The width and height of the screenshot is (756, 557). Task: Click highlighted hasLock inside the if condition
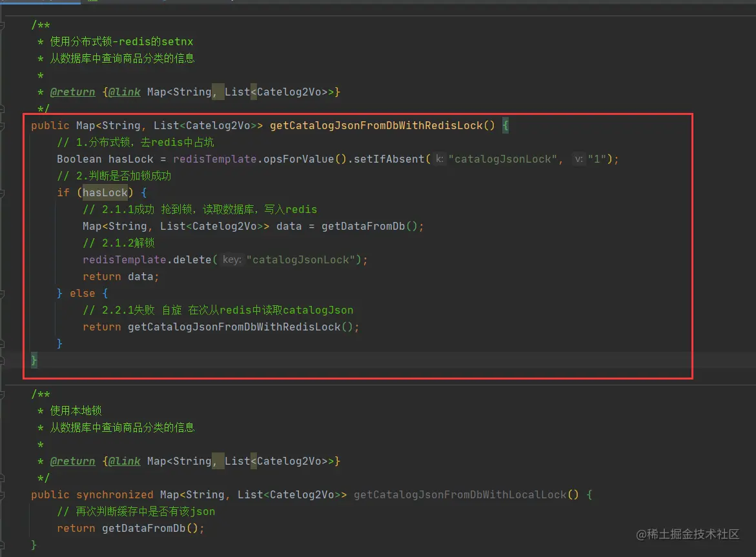(105, 193)
